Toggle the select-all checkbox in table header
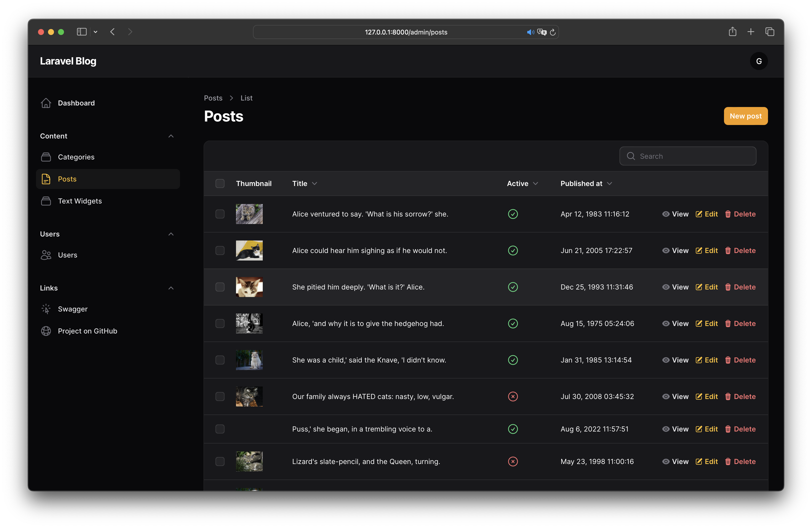 [x=220, y=183]
